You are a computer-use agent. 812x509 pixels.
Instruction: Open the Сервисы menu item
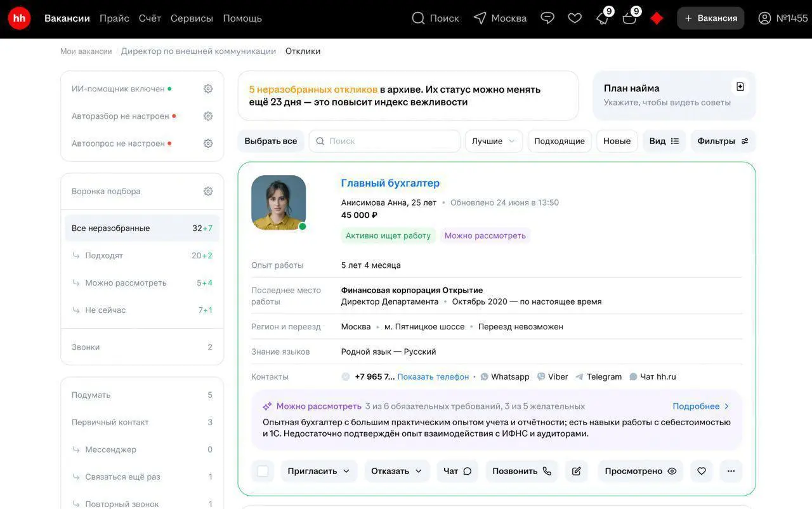pos(192,18)
